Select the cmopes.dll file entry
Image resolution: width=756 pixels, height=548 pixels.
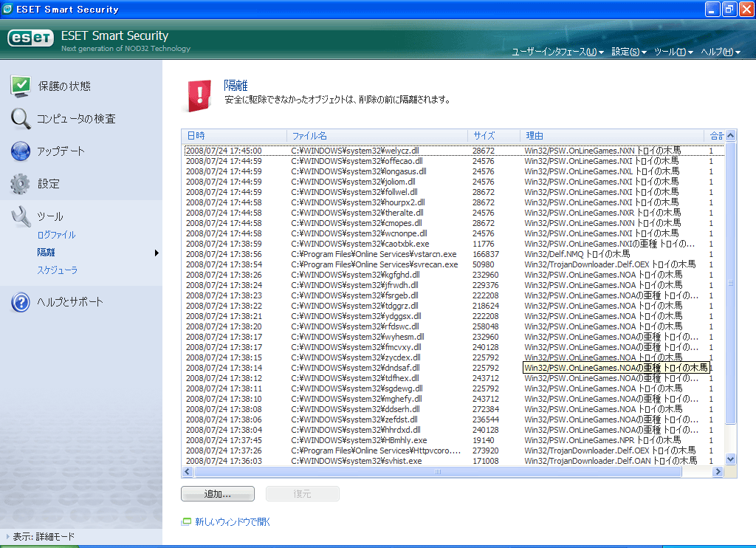click(x=357, y=223)
